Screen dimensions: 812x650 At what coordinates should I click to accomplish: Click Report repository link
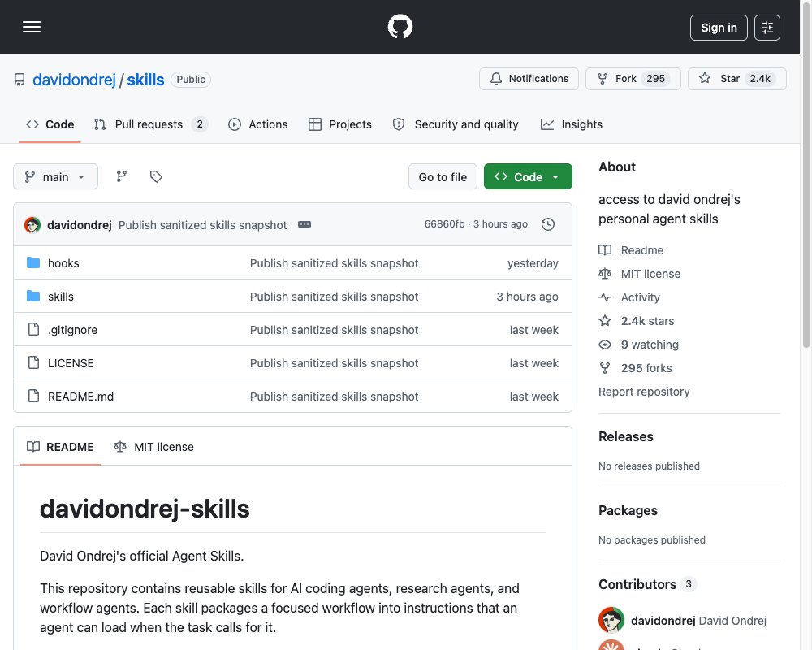(x=644, y=392)
